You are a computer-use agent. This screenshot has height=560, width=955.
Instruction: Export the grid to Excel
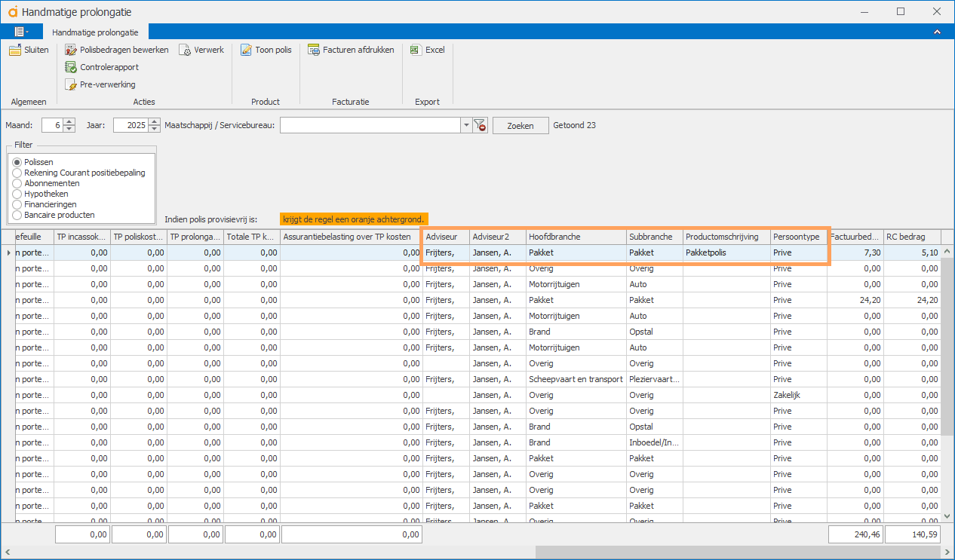(427, 50)
